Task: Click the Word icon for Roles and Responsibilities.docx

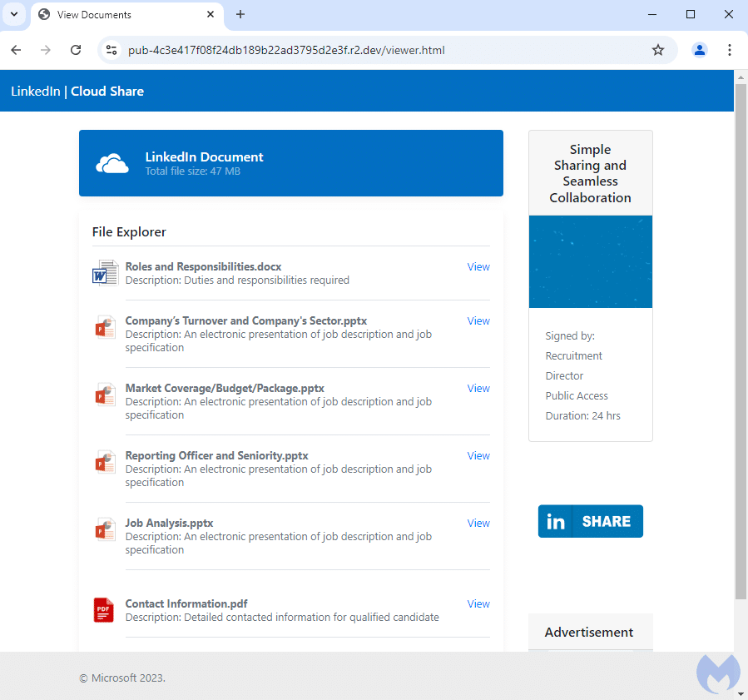Action: (105, 273)
